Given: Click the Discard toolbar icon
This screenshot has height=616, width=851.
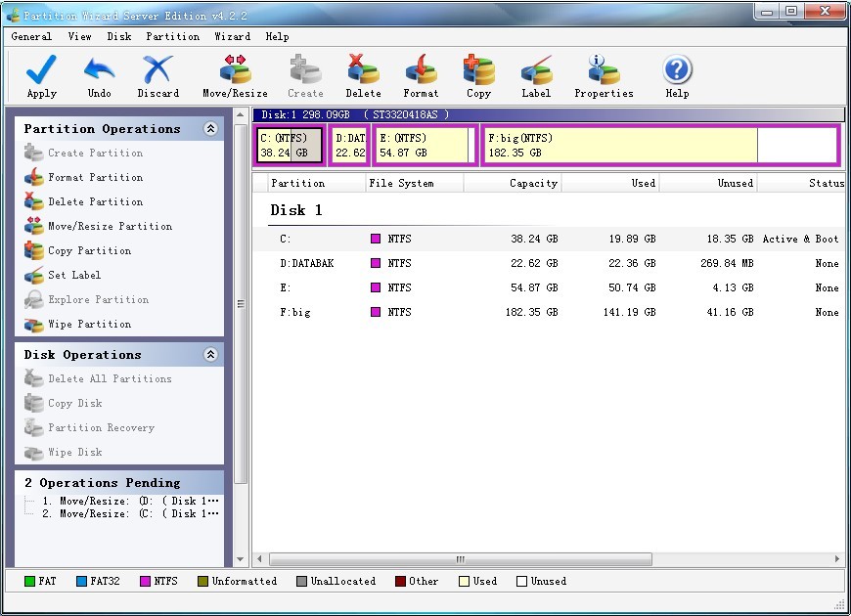Looking at the screenshot, I should point(157,69).
